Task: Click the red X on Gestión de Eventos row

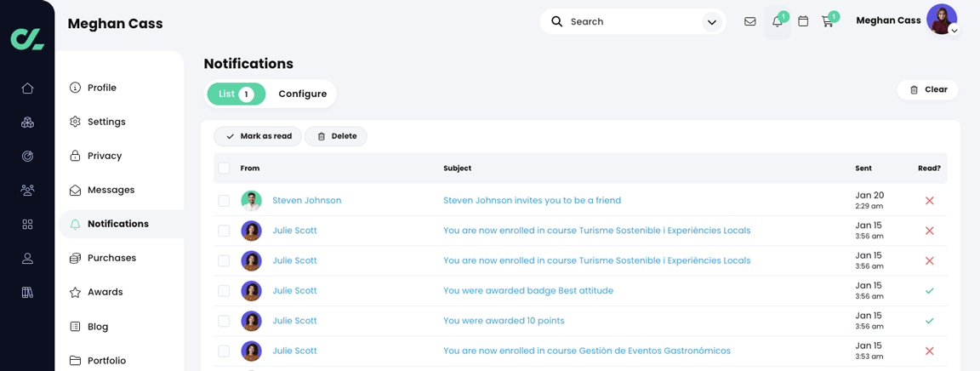Action: [929, 351]
